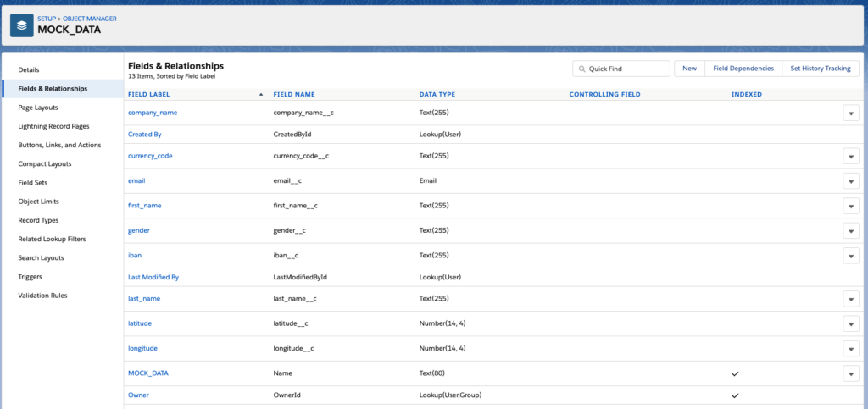Go to Page Layouts section
Screen dimensions: 868x409
pyautogui.click(x=38, y=108)
